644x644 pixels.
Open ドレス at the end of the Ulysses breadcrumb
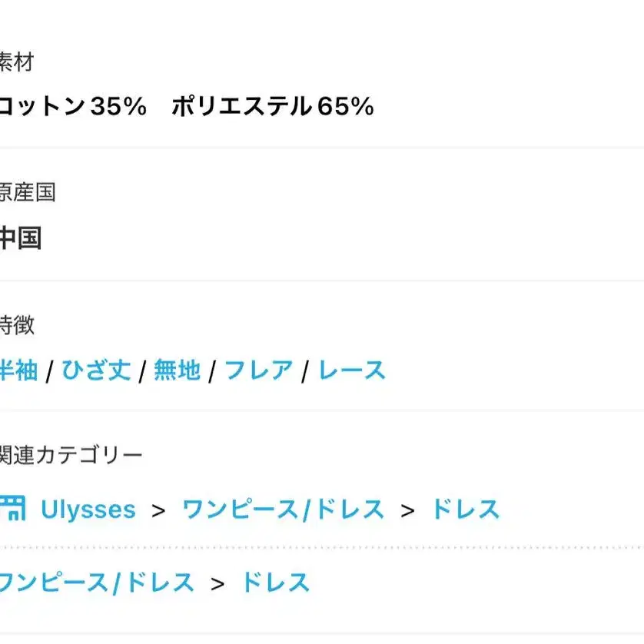(466, 510)
